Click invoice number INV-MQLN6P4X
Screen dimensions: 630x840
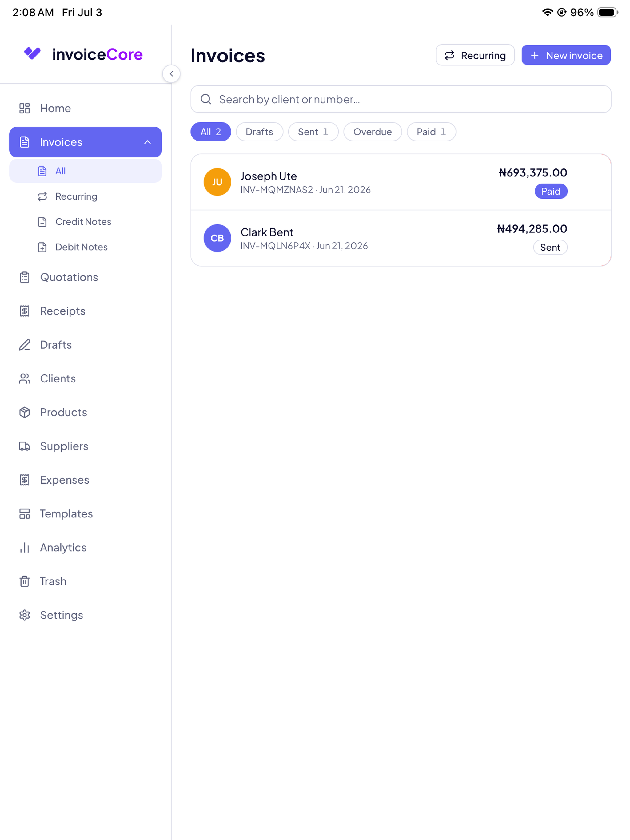(276, 246)
